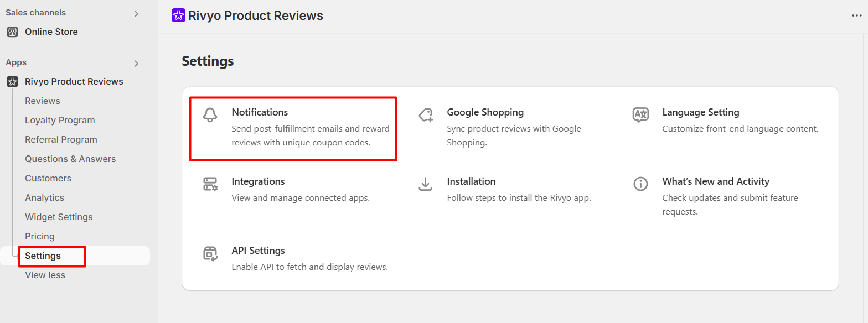
Task: Open the three-dot more menu
Action: 856,15
